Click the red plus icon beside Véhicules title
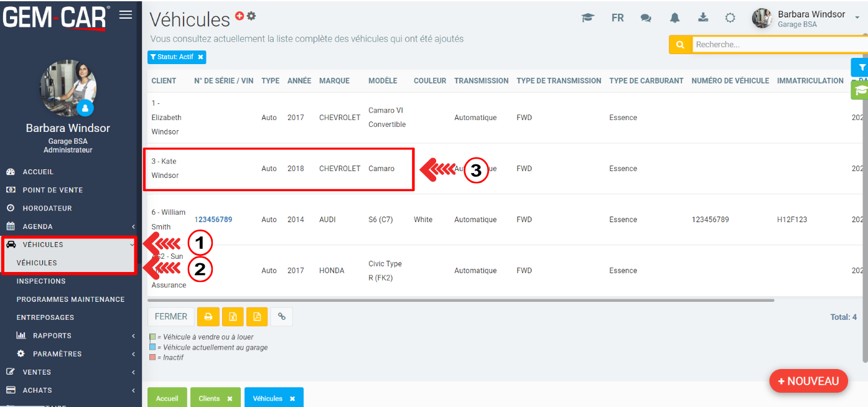This screenshot has width=868, height=407. [x=240, y=16]
